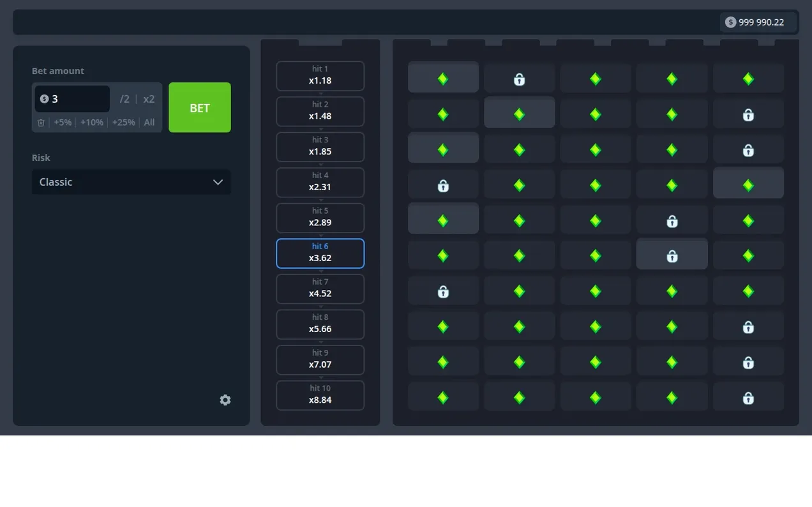This screenshot has width=812, height=507.
Task: Select the hit 6 x3.62 multiplier
Action: tap(320, 253)
